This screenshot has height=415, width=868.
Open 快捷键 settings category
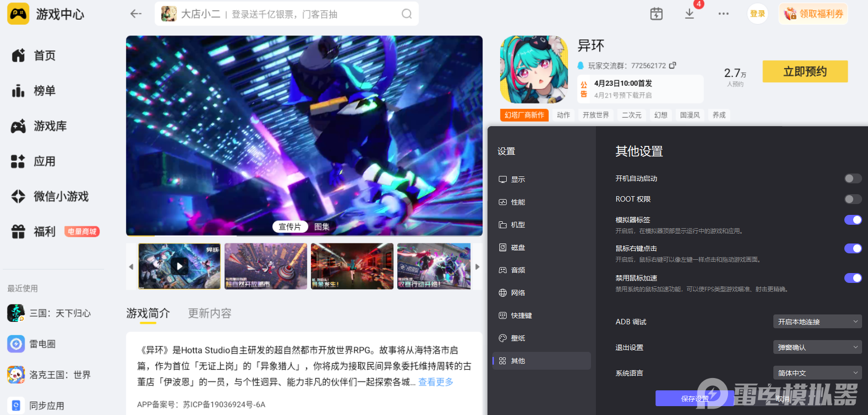[x=542, y=315]
